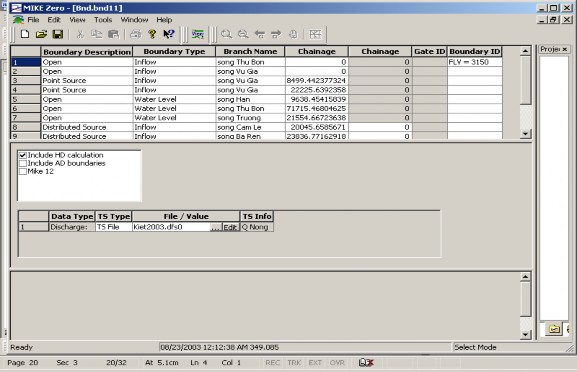Click the yellow Help question mark icon
This screenshot has height=372, width=577.
152,34
